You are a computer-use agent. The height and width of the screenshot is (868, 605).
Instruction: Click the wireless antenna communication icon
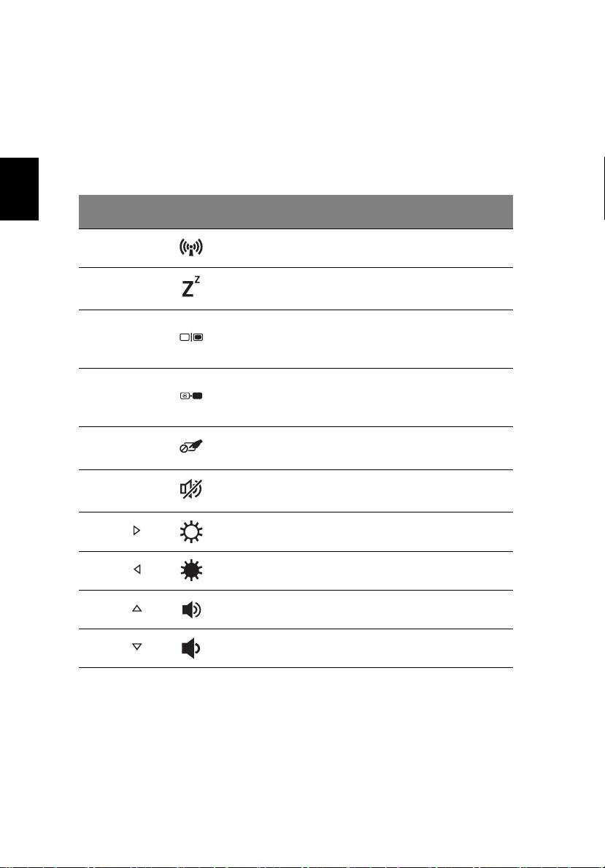tap(191, 247)
